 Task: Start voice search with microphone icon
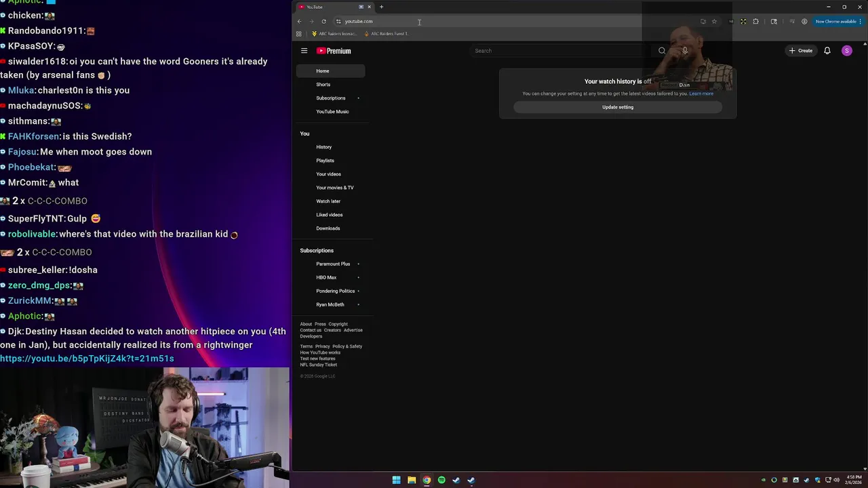coord(685,51)
